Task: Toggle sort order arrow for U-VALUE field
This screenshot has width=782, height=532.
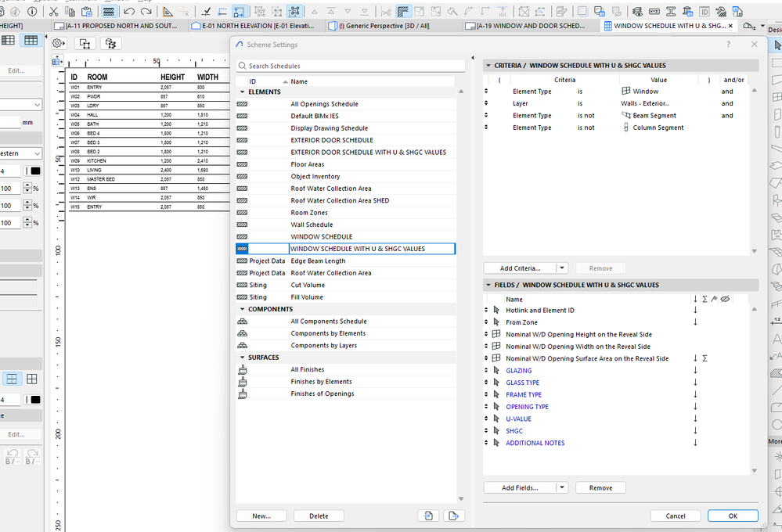Action: (x=695, y=419)
